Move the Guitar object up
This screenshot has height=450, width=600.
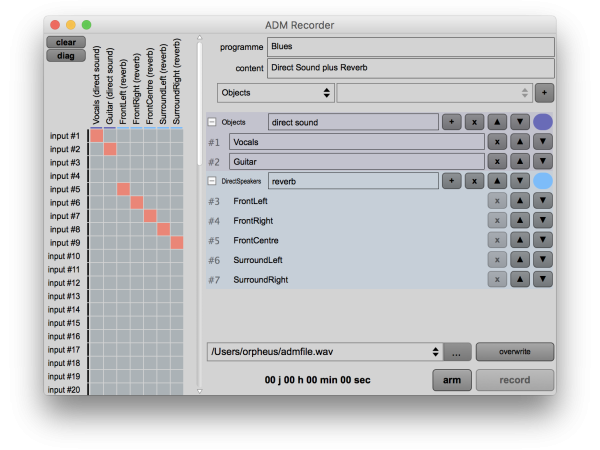point(520,161)
